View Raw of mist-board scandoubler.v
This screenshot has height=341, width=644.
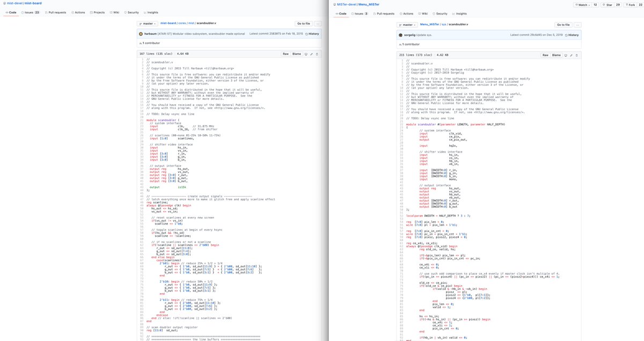(x=286, y=54)
